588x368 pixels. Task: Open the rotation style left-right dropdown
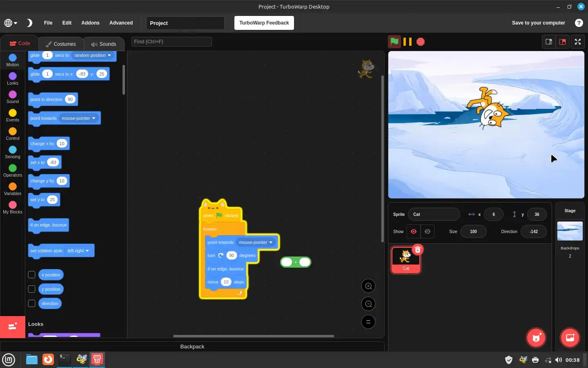point(78,251)
